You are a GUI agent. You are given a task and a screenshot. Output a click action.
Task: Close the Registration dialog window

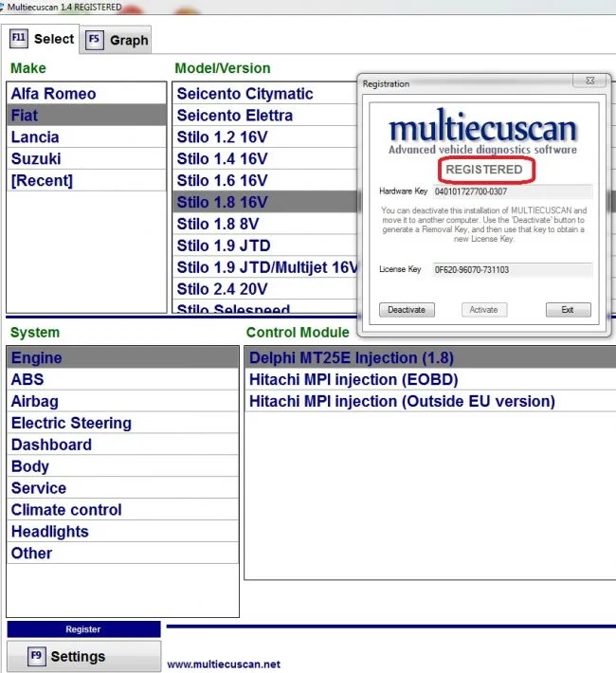pyautogui.click(x=589, y=82)
